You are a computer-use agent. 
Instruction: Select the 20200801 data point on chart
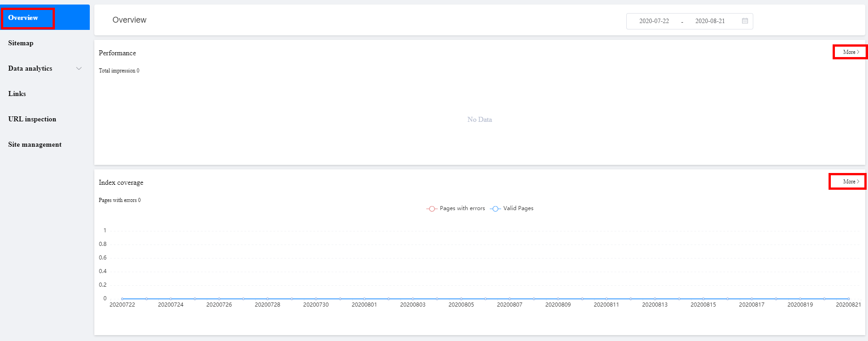[x=364, y=299]
